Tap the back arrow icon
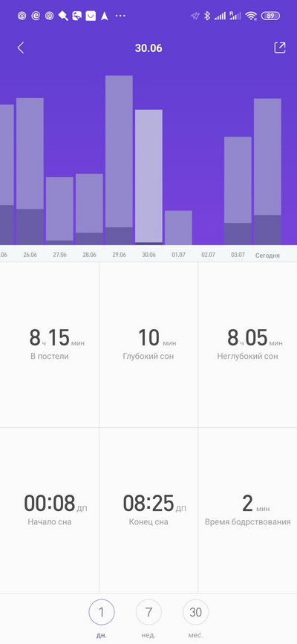The height and width of the screenshot is (644, 297). pyautogui.click(x=21, y=48)
